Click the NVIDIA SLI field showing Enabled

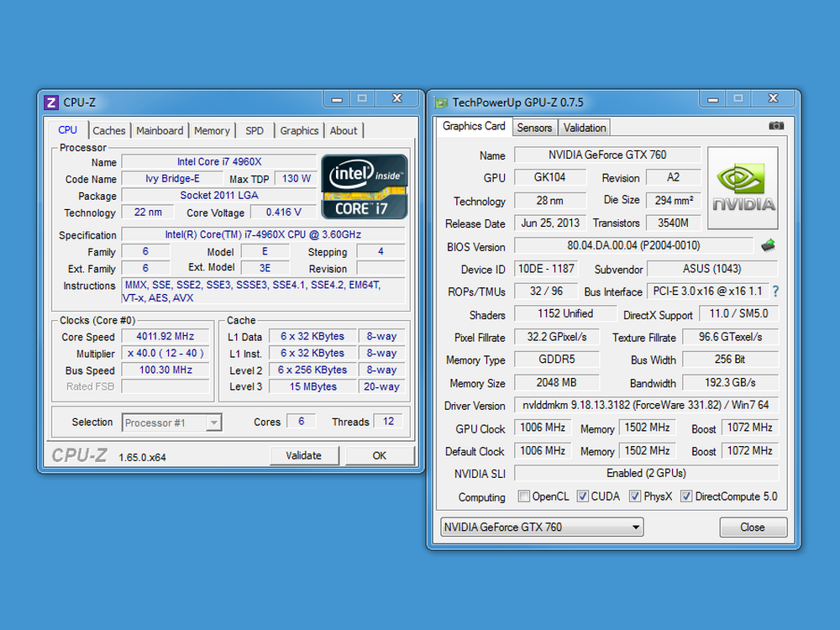tap(646, 473)
